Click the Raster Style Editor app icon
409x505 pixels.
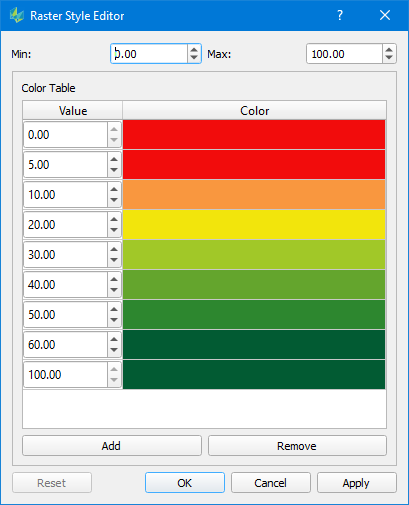tap(17, 15)
